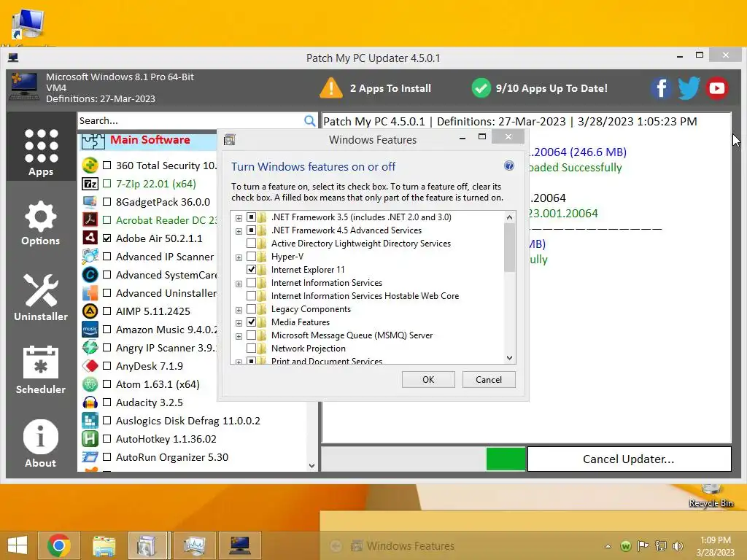Screen dimensions: 747x560
Task: Click the Auslogics Disk Defrag icon
Action: point(90,421)
